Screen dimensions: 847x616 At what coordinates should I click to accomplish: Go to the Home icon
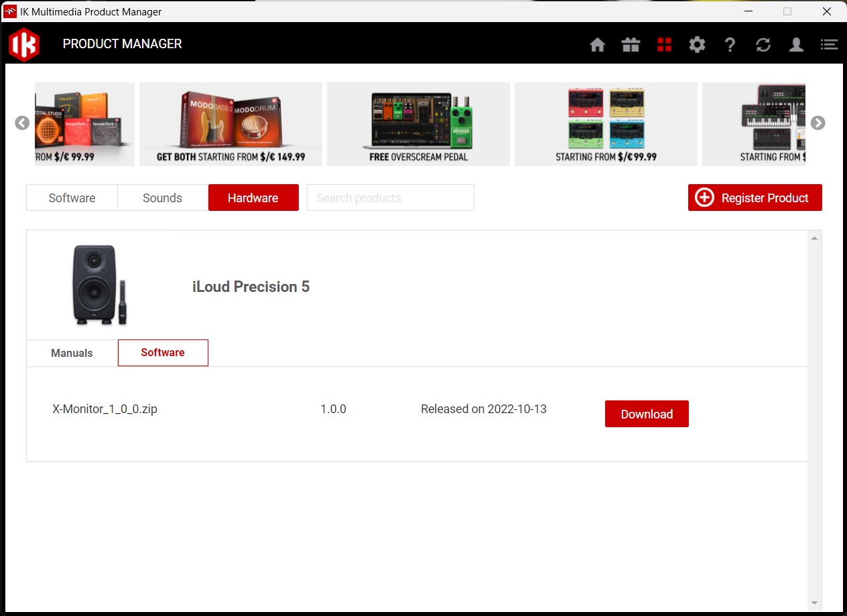(597, 45)
